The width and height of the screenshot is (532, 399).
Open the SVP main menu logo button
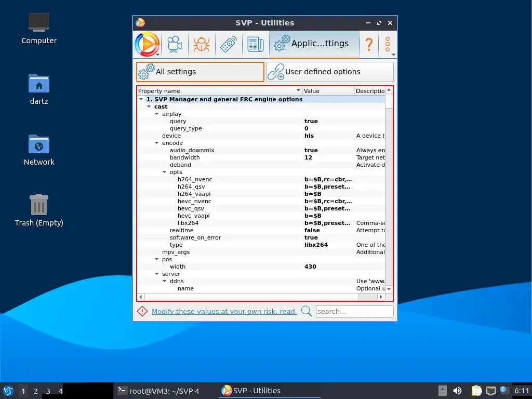[x=147, y=44]
